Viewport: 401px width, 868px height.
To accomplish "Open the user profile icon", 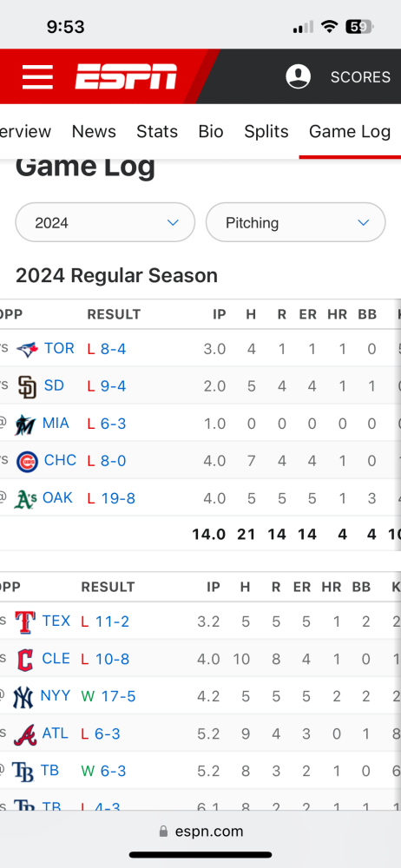I will (x=298, y=76).
